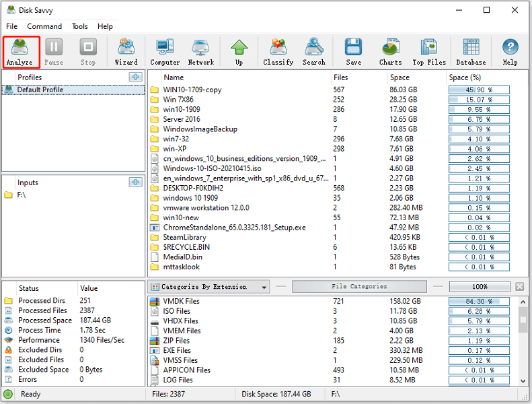The image size is (532, 404).
Task: Open the Command menu
Action: (44, 26)
